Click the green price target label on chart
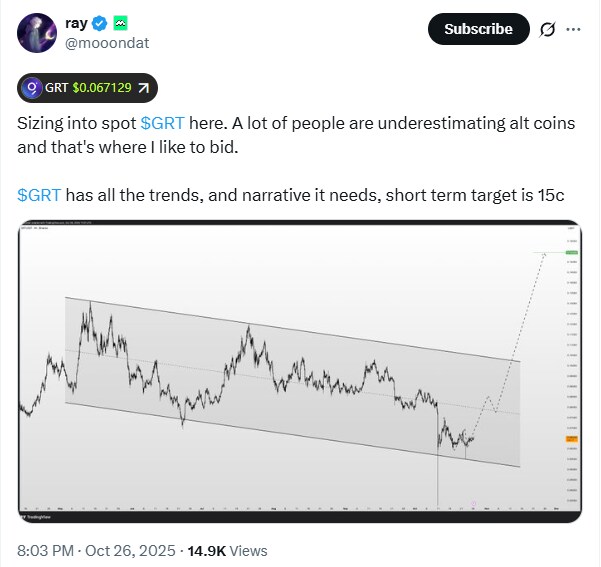 pyautogui.click(x=571, y=253)
